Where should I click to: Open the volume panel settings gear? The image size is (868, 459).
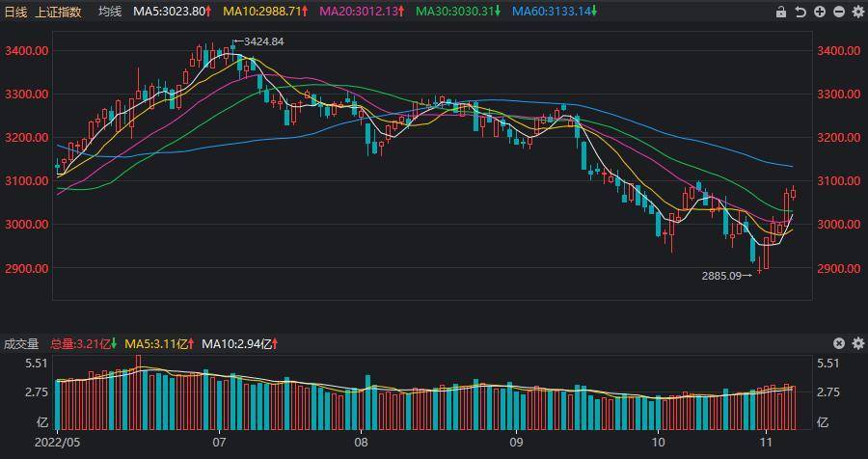857,343
